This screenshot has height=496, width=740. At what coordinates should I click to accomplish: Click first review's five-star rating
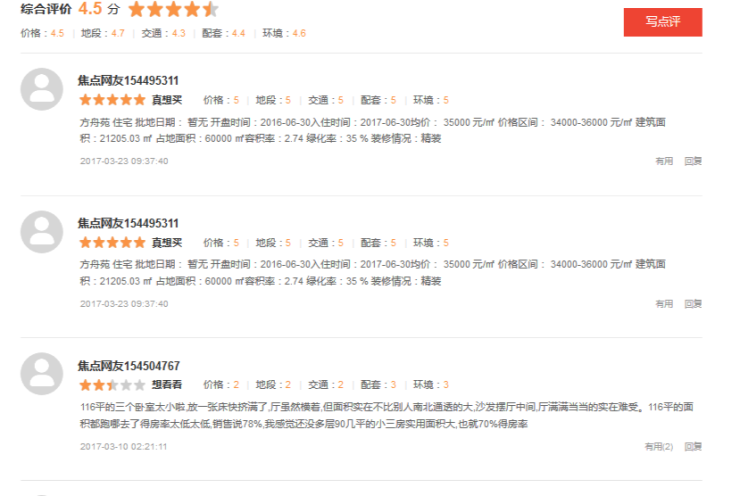[112, 100]
